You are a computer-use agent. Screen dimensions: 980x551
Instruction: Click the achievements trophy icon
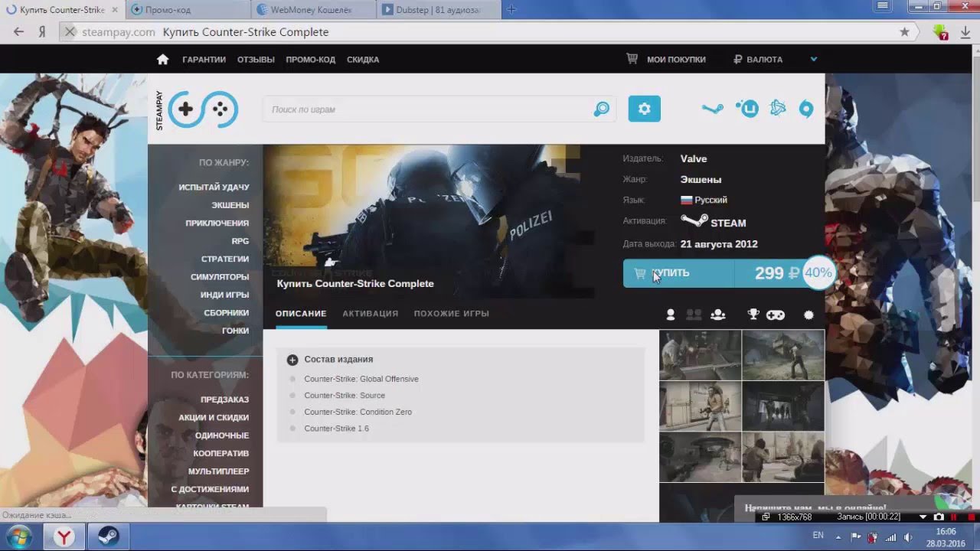coord(753,315)
